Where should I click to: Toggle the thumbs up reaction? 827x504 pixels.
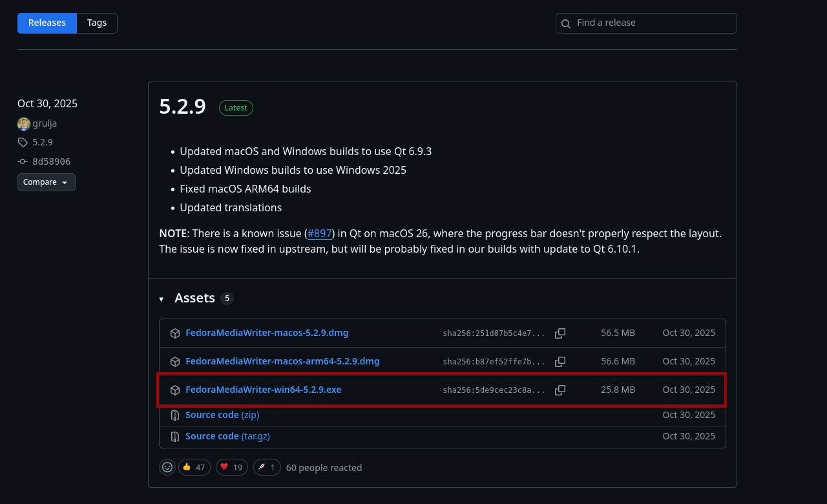coord(194,467)
